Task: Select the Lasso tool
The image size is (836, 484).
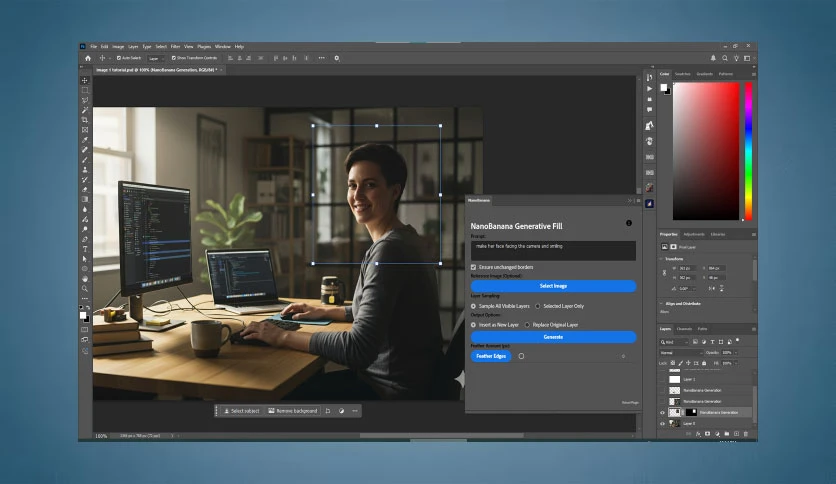Action: pos(85,100)
